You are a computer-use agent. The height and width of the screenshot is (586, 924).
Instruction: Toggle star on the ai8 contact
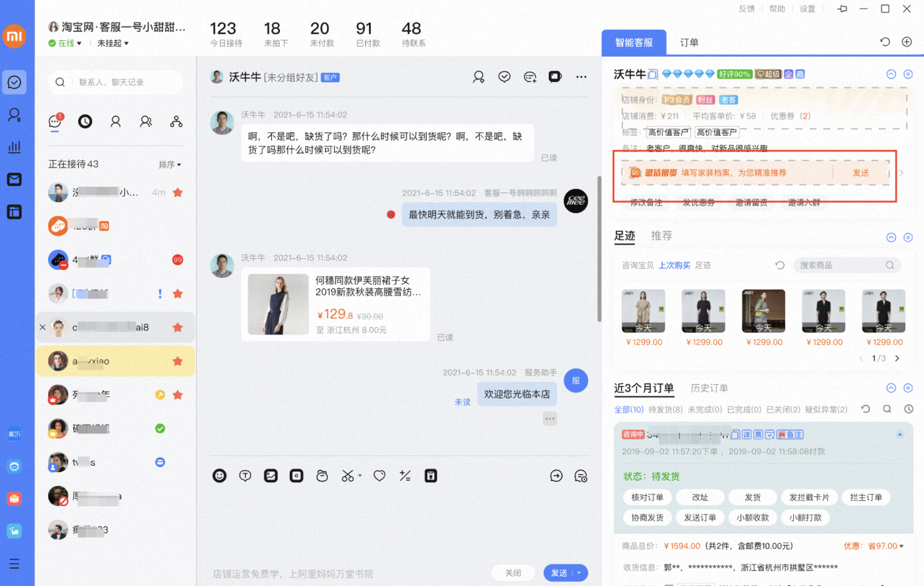point(178,327)
